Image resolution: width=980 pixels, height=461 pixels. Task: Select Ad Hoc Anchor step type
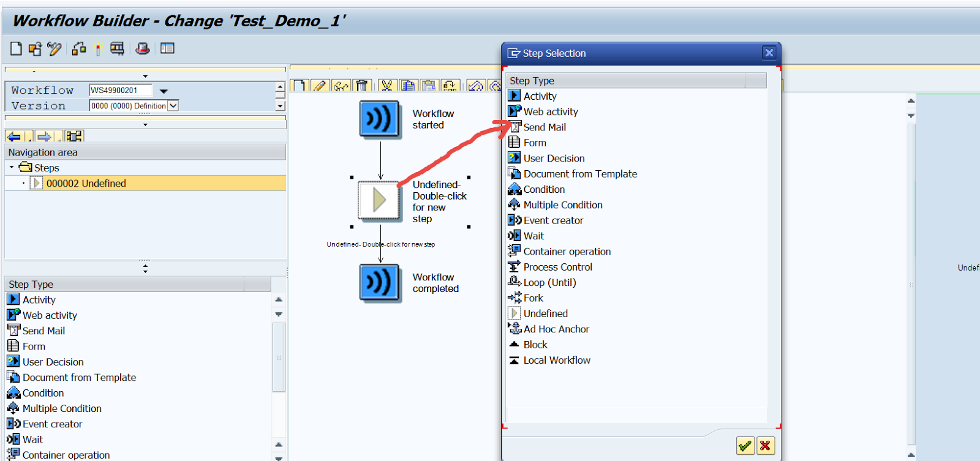(556, 329)
